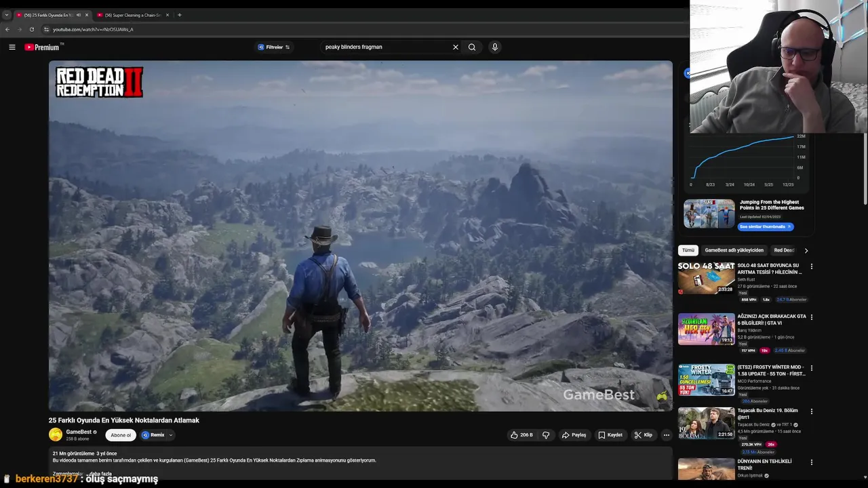Screen dimensions: 868x488
Task: Open the GameBest channel avatar
Action: 56,434
